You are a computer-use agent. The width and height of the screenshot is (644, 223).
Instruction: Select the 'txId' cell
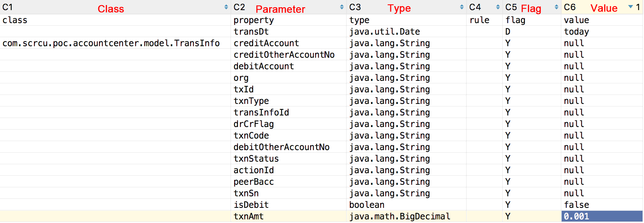[289, 89]
